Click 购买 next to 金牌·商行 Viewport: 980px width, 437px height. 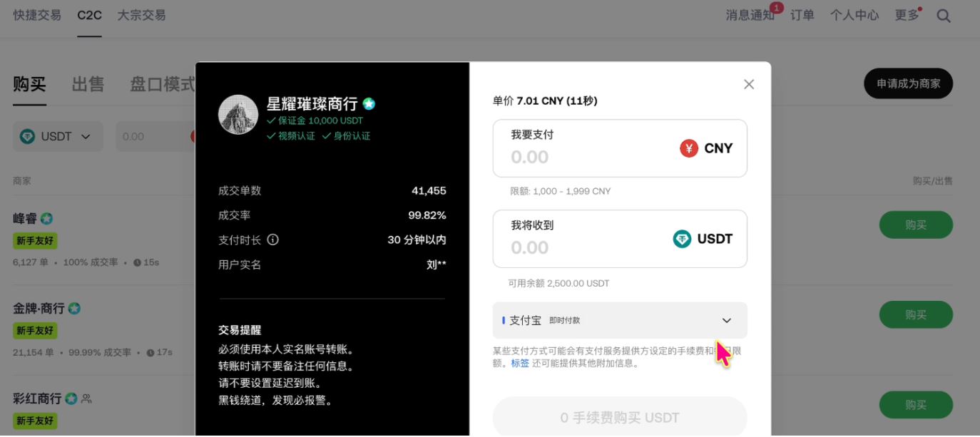tap(916, 314)
